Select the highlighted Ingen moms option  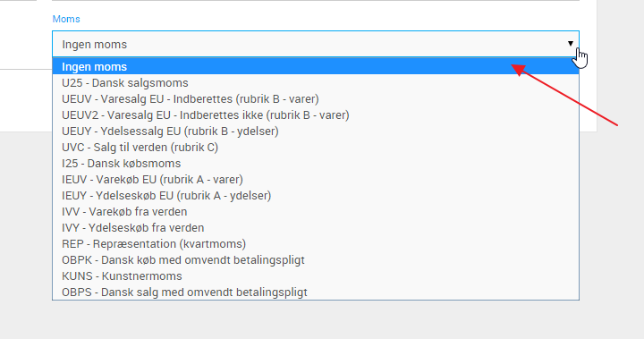tap(316, 66)
